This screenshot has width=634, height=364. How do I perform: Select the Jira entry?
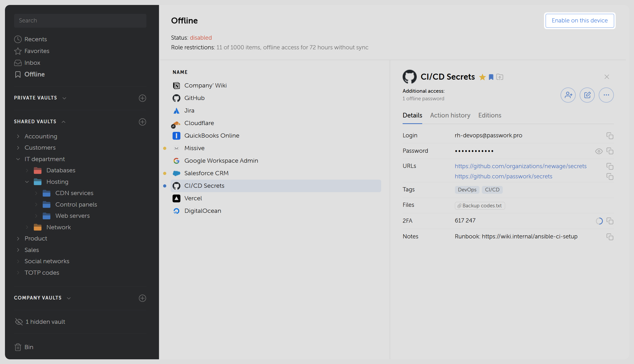tap(276, 110)
